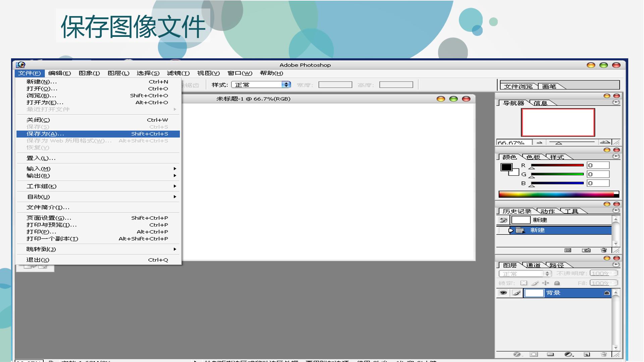This screenshot has height=362, width=644.
Task: Open the 滤镜(T) menu
Action: (x=178, y=73)
